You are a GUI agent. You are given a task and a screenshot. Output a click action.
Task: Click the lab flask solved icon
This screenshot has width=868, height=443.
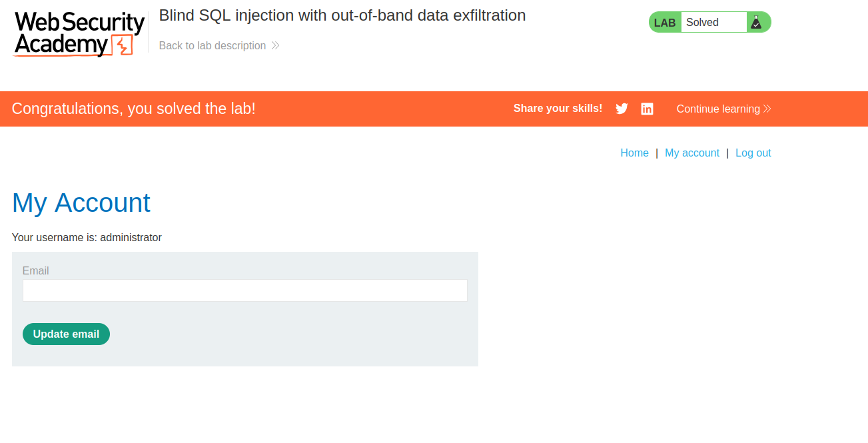756,22
